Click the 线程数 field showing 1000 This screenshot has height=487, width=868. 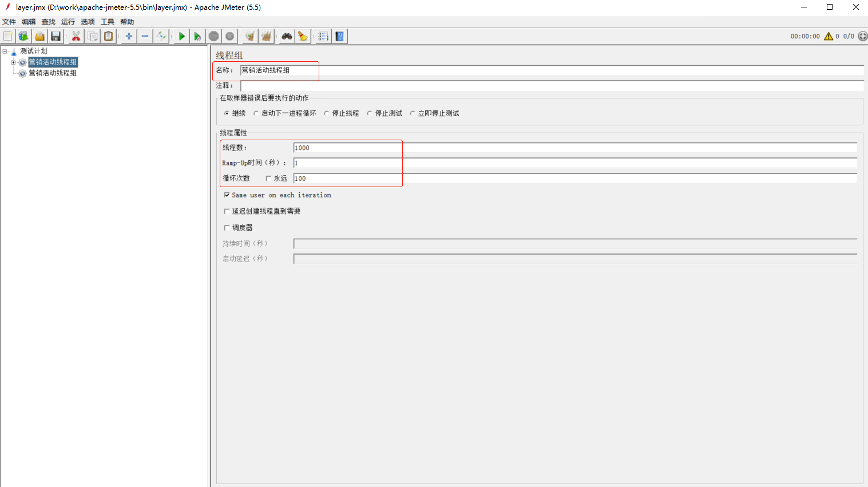pyautogui.click(x=575, y=148)
